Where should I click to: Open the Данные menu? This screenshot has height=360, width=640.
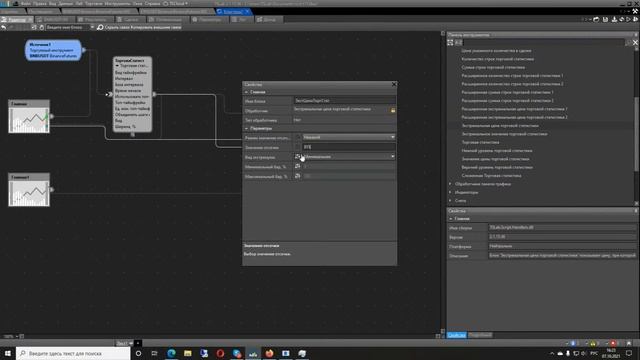pos(65,3)
